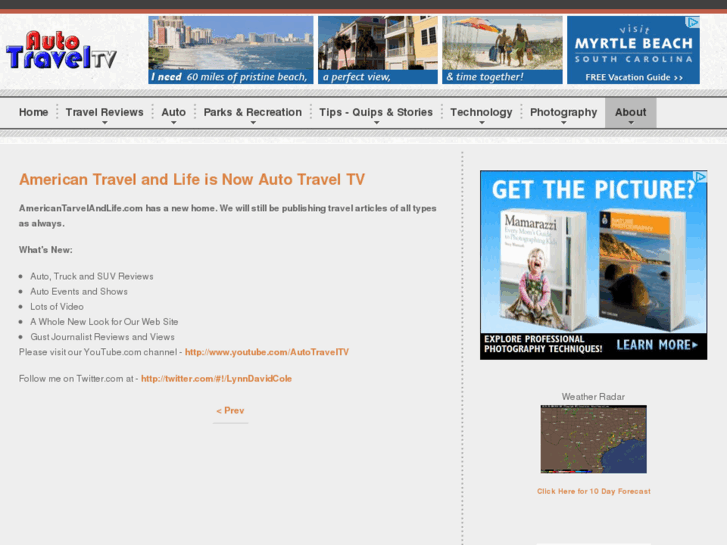727x545 pixels.
Task: Click the '& time together!' banner image
Action: pyautogui.click(x=502, y=50)
